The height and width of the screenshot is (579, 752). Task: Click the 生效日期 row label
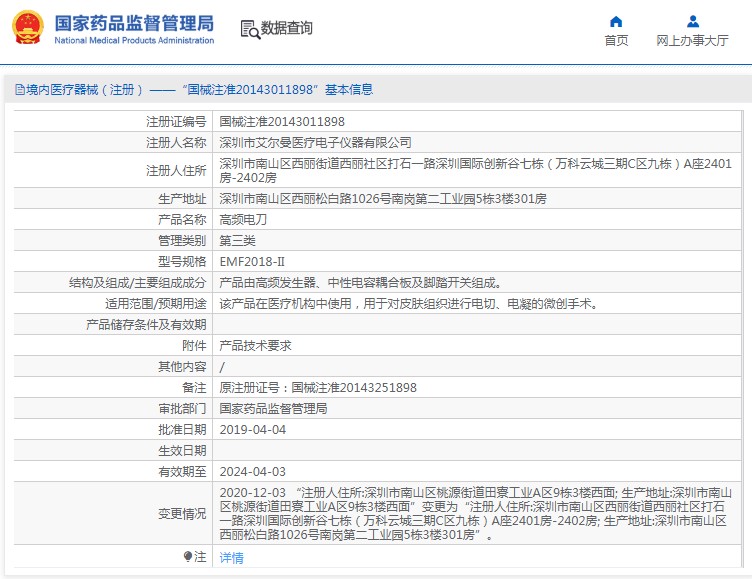coord(182,451)
